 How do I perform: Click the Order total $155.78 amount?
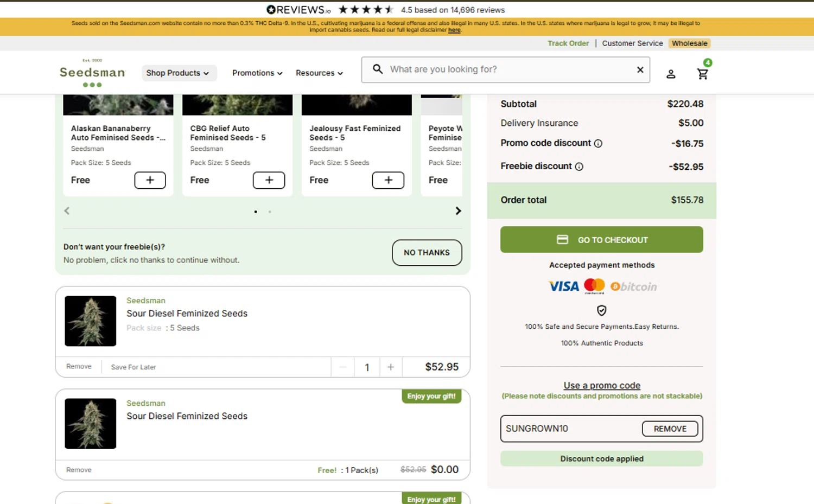pyautogui.click(x=687, y=200)
